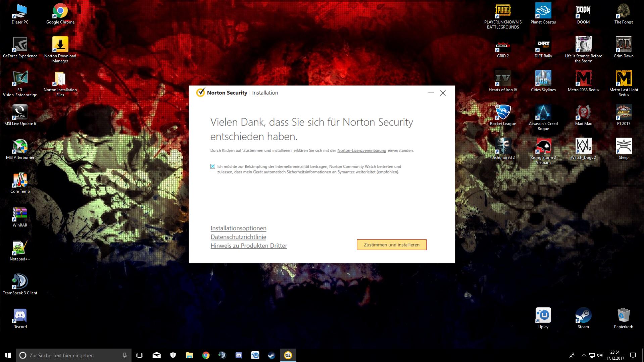
Task: Open the Windows Start menu
Action: 8,355
